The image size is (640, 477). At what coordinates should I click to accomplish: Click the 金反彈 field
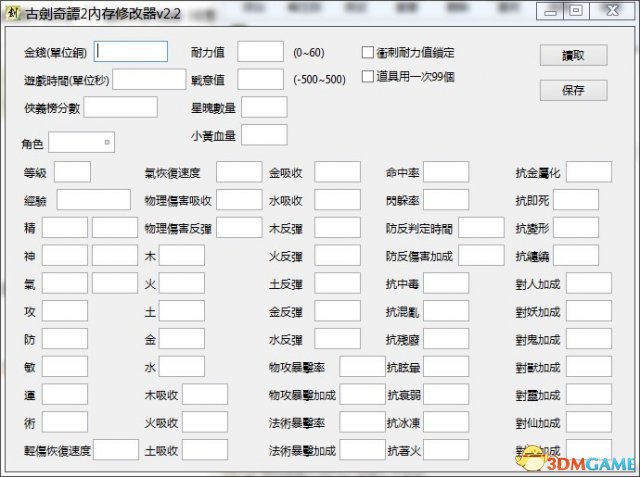coord(338,311)
